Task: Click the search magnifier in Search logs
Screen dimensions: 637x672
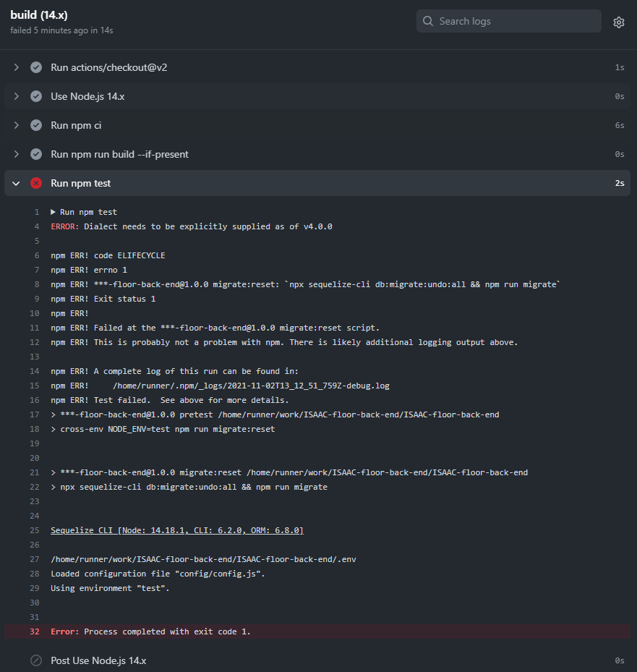Action: tap(427, 21)
